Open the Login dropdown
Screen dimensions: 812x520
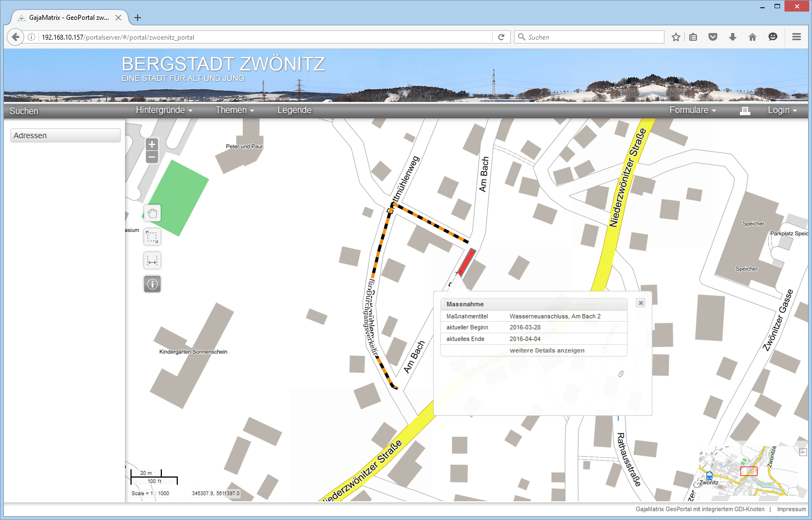[782, 110]
